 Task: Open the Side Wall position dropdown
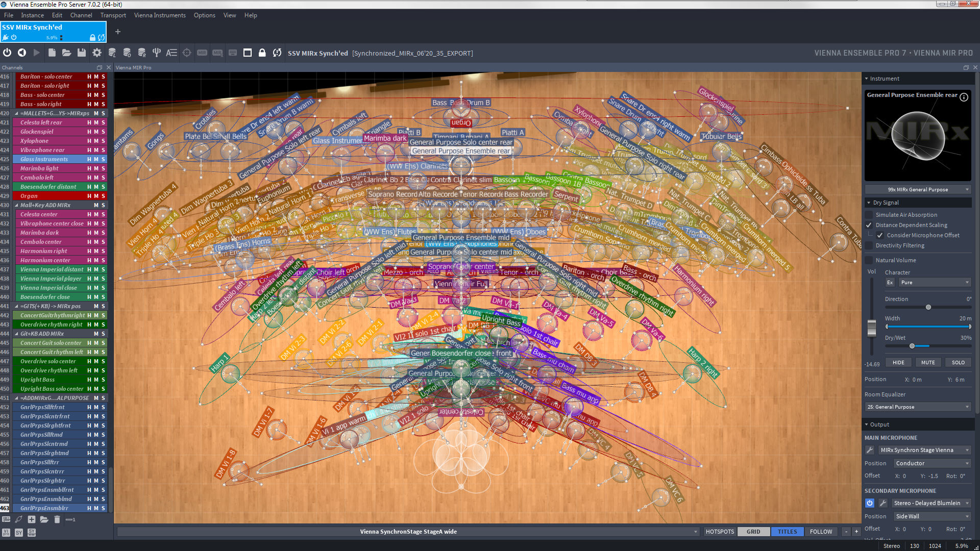click(932, 516)
